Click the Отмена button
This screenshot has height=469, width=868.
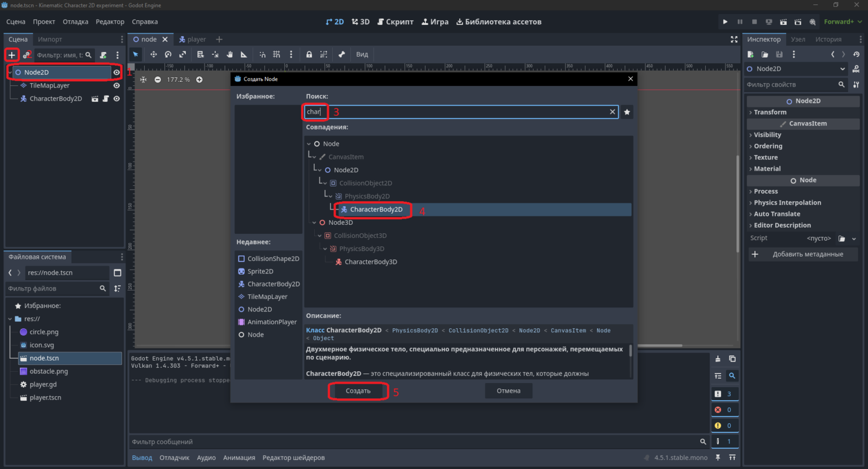tap(509, 390)
